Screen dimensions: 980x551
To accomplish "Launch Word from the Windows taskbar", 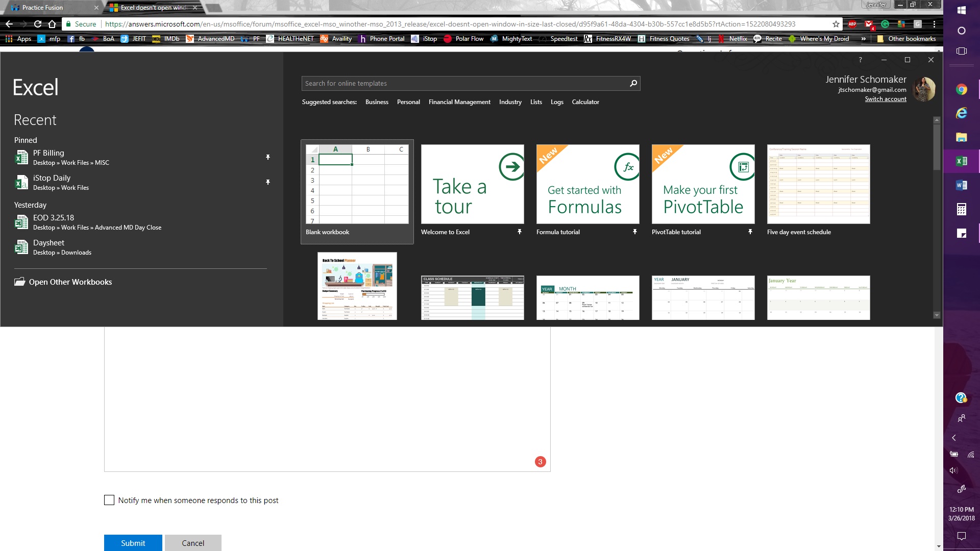I will (961, 185).
